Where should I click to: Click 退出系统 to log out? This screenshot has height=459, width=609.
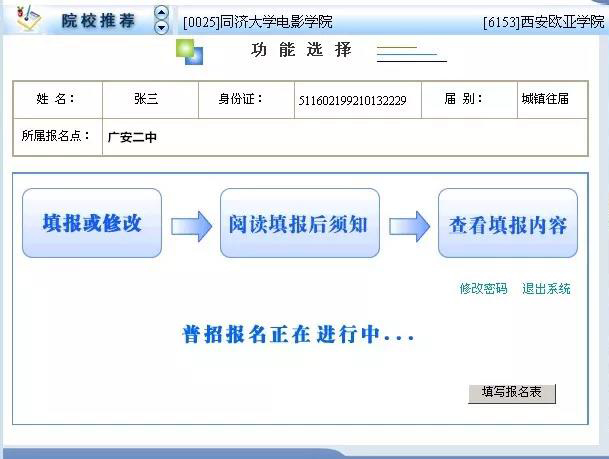546,289
